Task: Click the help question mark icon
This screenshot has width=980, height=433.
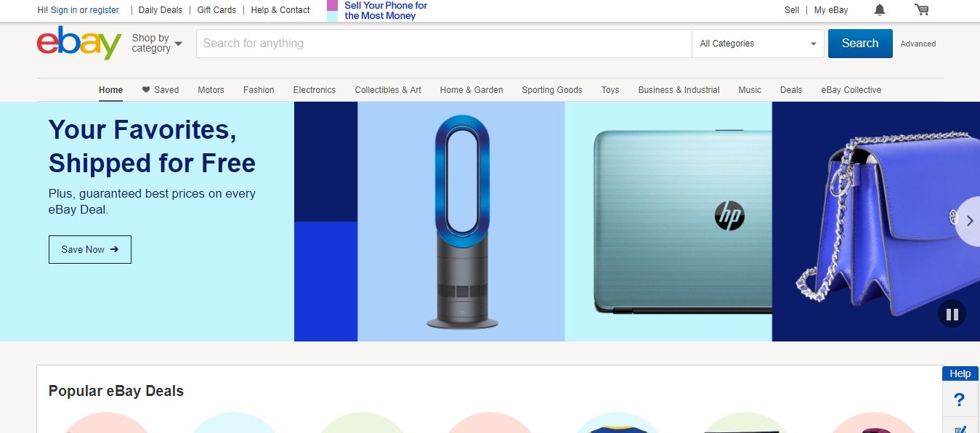Action: pyautogui.click(x=959, y=400)
